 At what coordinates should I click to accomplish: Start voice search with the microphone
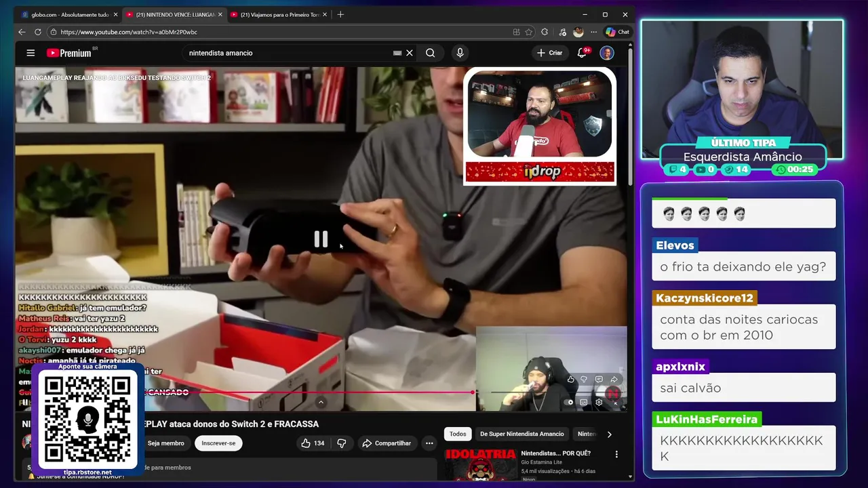[x=460, y=53]
